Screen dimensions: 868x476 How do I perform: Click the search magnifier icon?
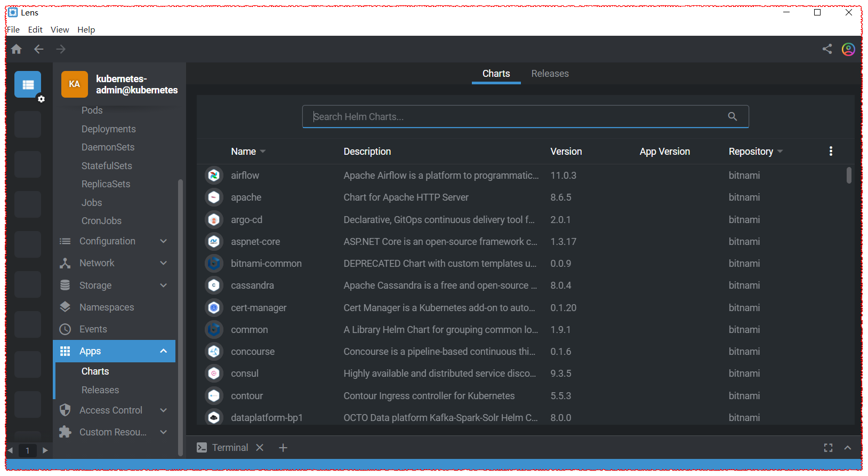733,116
